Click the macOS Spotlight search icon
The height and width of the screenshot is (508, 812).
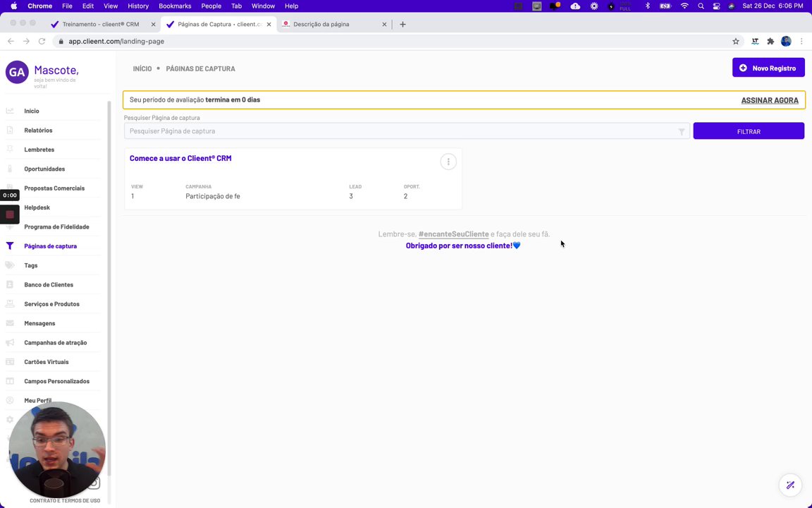[x=701, y=6]
